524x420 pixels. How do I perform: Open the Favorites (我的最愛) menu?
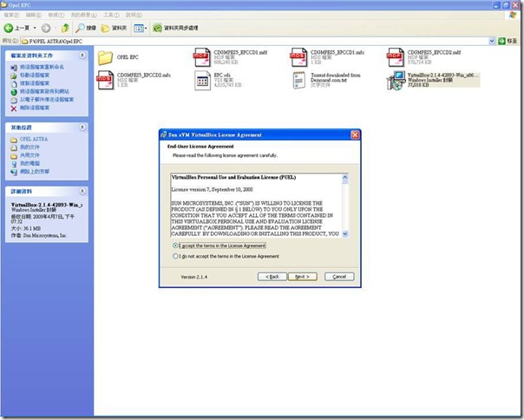(84, 15)
